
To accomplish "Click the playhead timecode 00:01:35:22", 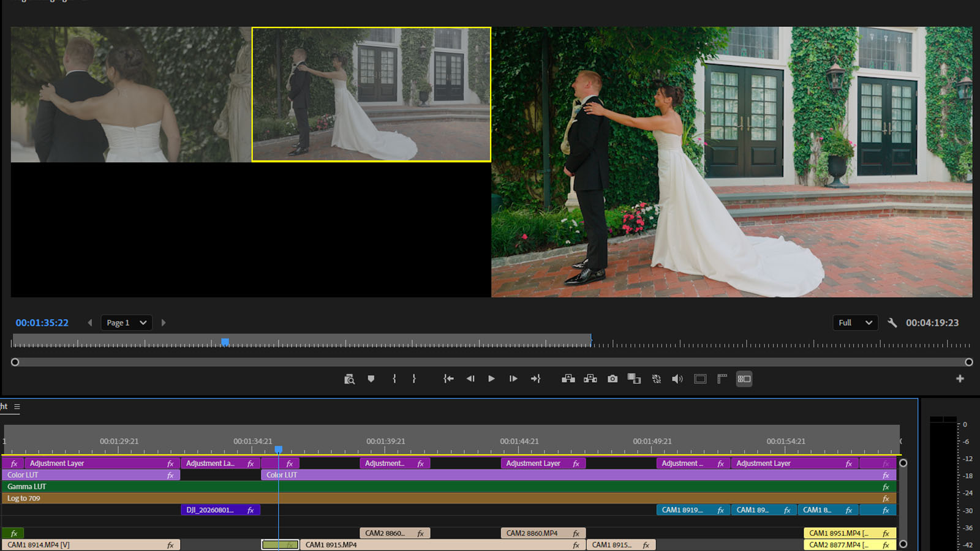I will 42,323.
